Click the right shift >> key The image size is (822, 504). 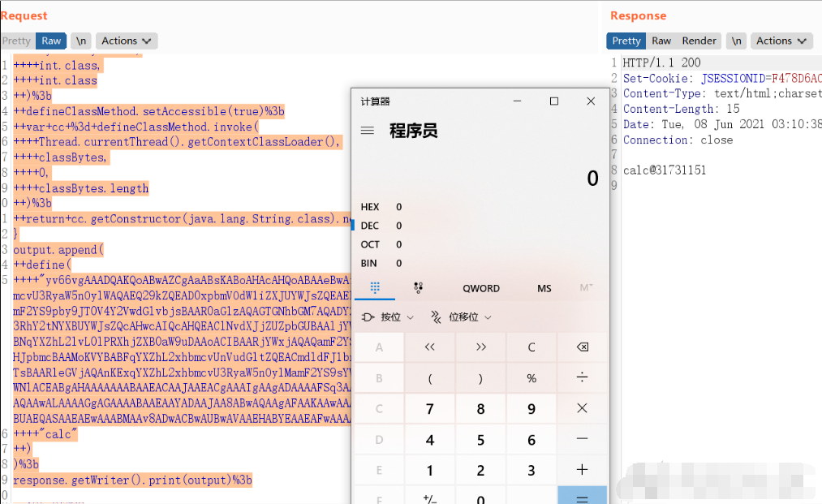tap(480, 347)
